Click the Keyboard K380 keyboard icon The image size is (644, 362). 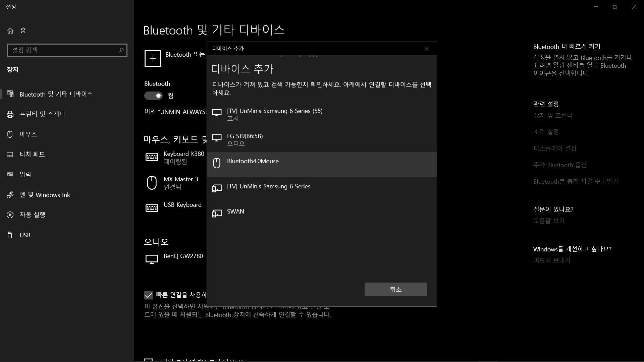click(x=152, y=157)
